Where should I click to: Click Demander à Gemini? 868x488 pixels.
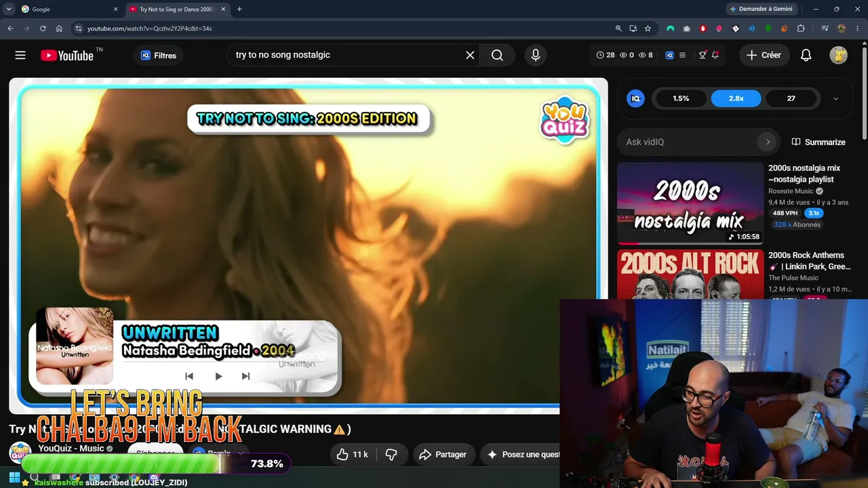pos(762,9)
